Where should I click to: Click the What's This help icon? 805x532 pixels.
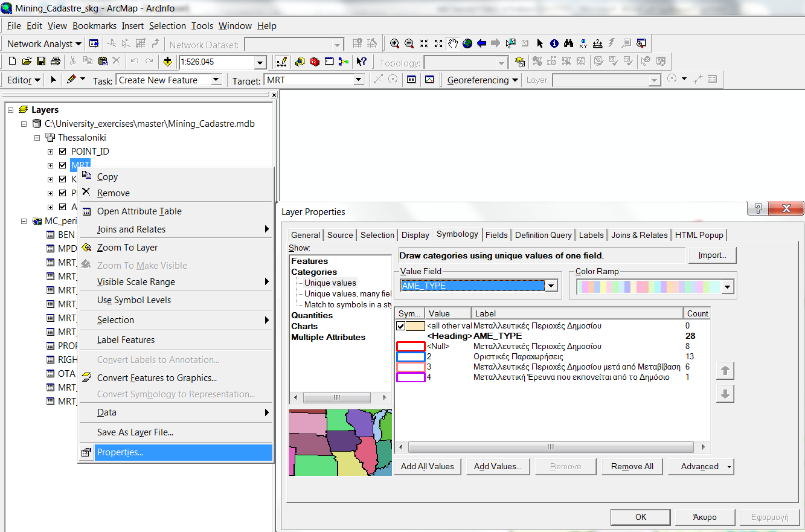pos(362,62)
